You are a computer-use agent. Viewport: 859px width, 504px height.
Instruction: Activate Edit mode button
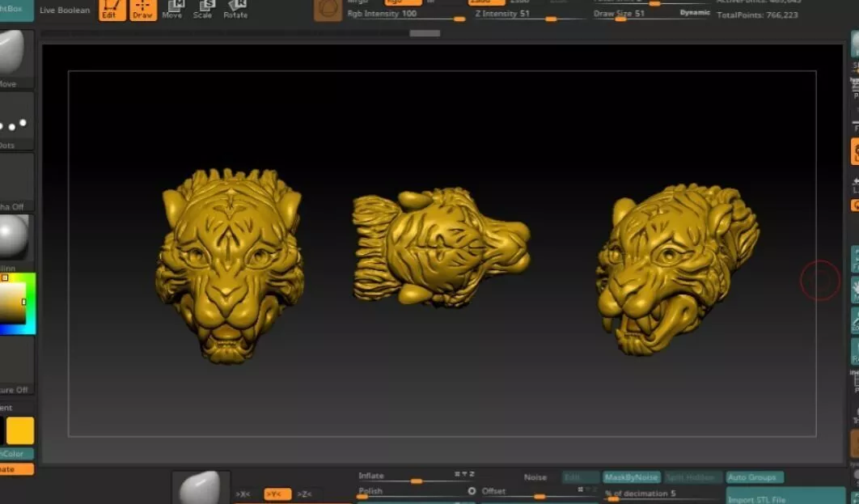pos(112,10)
